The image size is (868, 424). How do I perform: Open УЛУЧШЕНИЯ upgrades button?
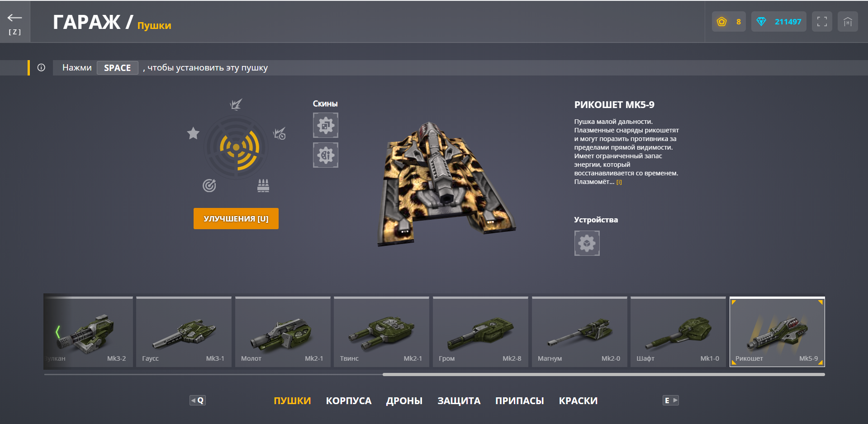(x=236, y=218)
